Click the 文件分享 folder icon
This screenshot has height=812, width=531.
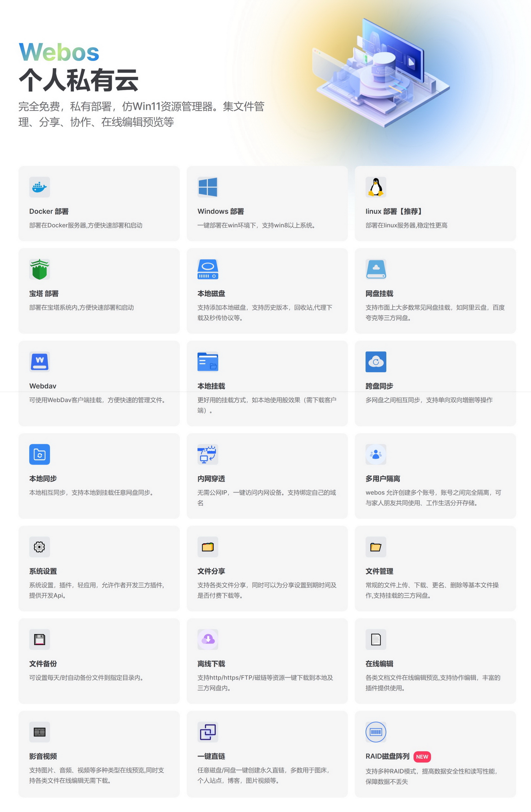pos(208,547)
